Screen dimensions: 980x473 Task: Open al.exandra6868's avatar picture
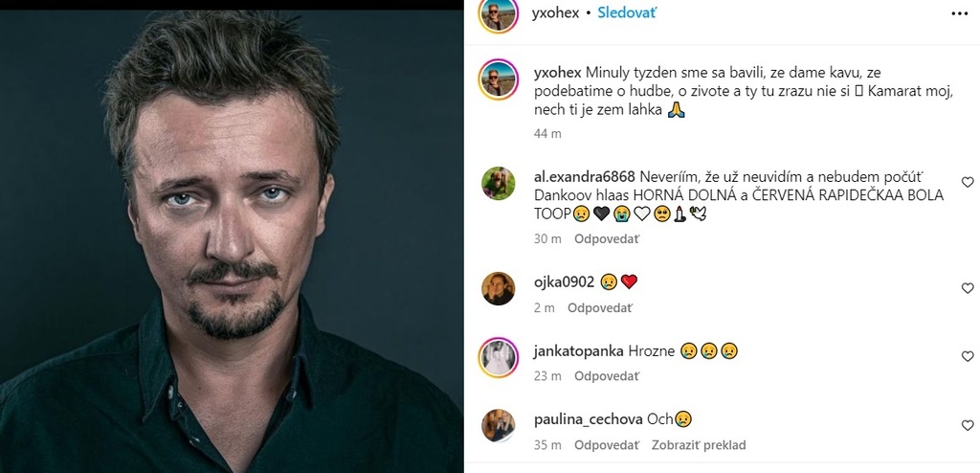498,183
